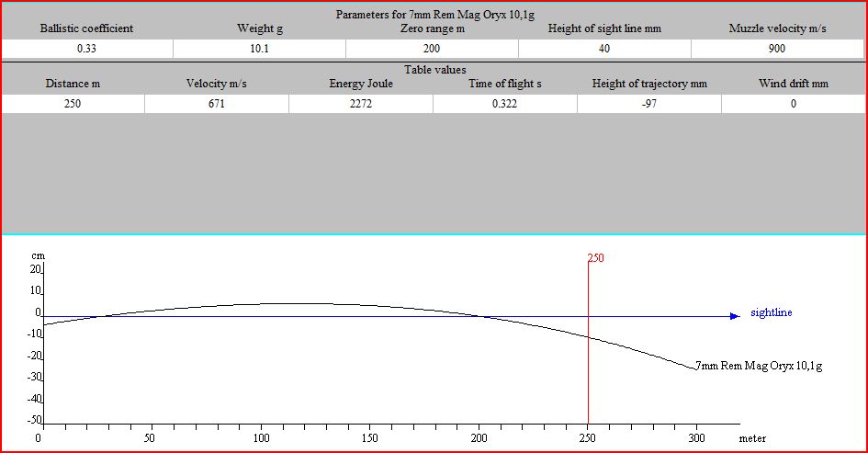Image resolution: width=868 pixels, height=453 pixels.
Task: Select the Weight g field showing 10.1
Action: tap(259, 49)
